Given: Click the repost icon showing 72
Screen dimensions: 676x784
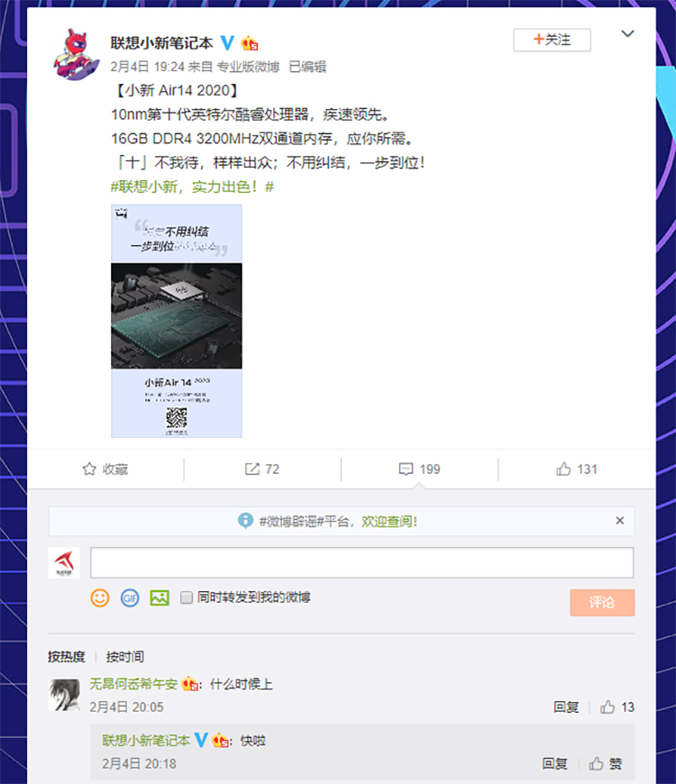Looking at the screenshot, I should click(252, 469).
